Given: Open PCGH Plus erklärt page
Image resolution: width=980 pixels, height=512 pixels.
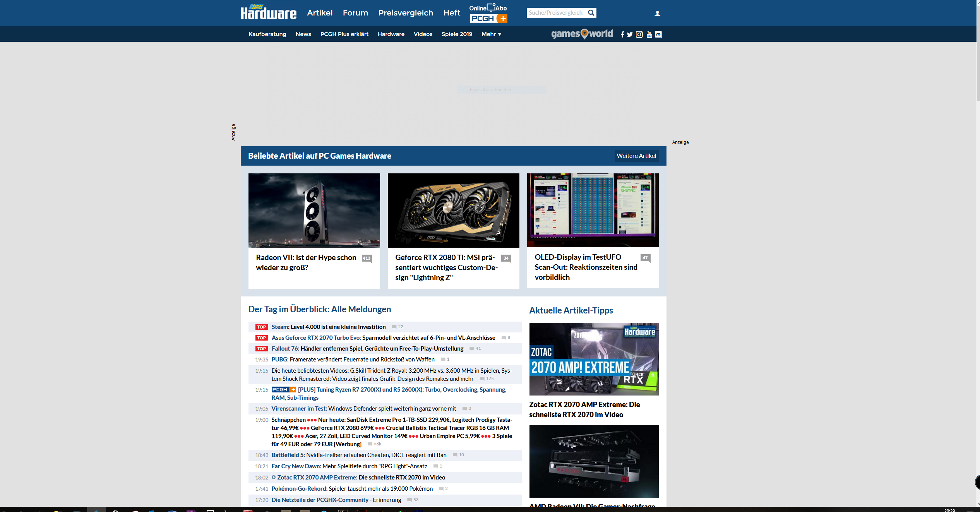Looking at the screenshot, I should tap(344, 34).
